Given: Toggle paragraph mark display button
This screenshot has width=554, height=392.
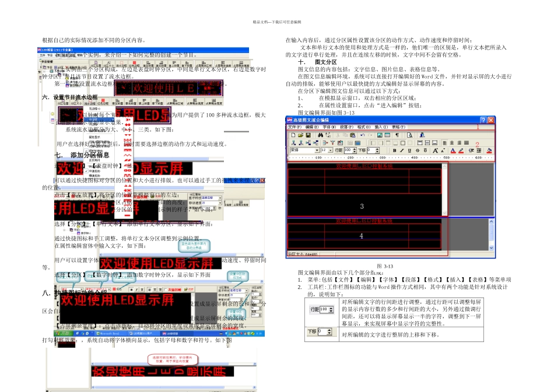Looking at the screenshot, I should pyautogui.click(x=397, y=135).
